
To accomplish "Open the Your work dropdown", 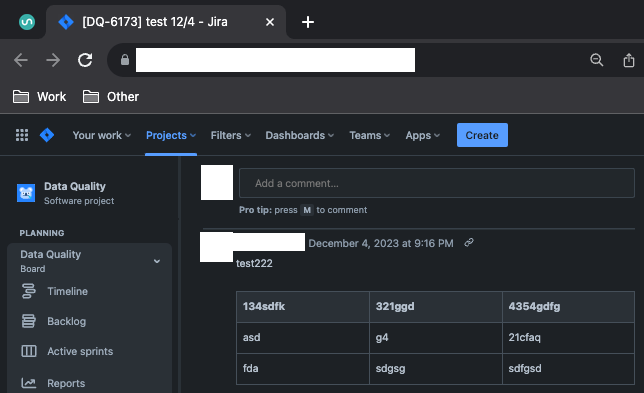I will point(102,136).
